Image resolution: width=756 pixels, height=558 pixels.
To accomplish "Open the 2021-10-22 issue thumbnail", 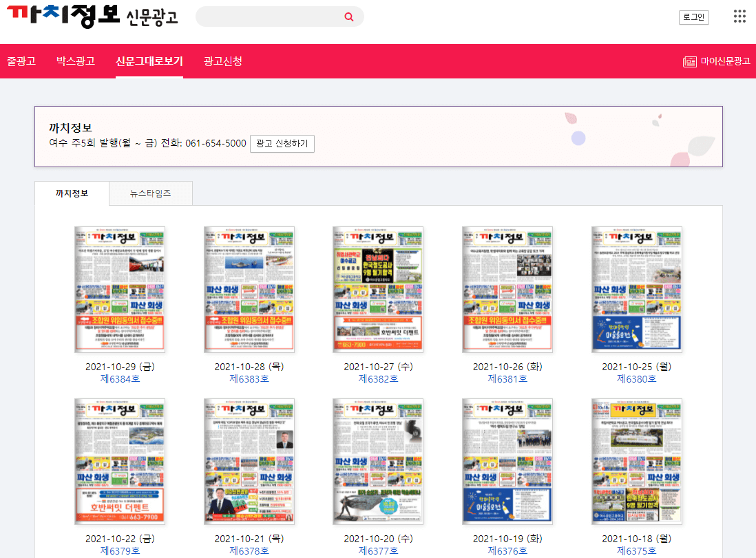I will click(120, 462).
